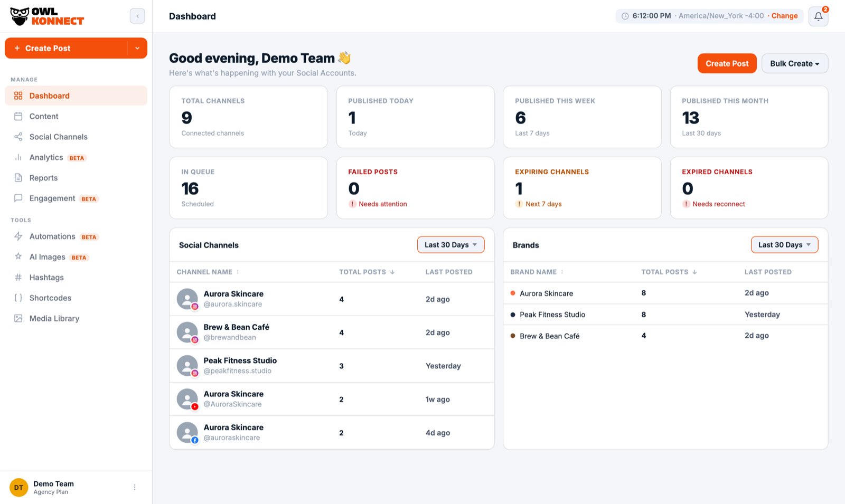This screenshot has height=504, width=845.
Task: Open the Total Channels card
Action: (248, 117)
